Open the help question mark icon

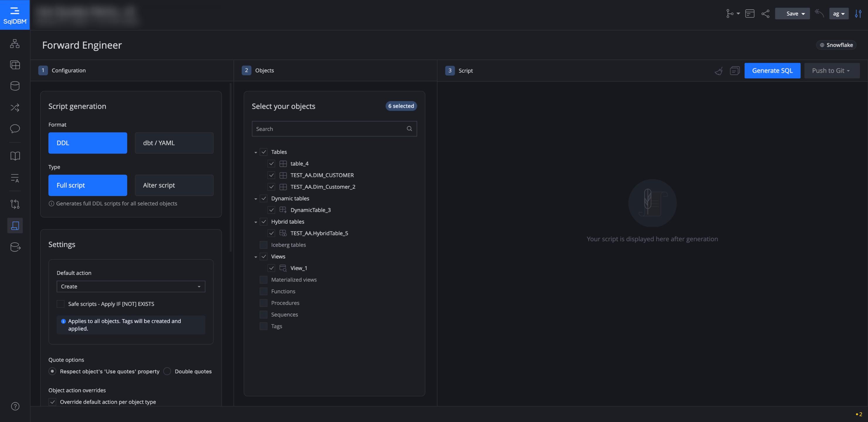coord(15,406)
